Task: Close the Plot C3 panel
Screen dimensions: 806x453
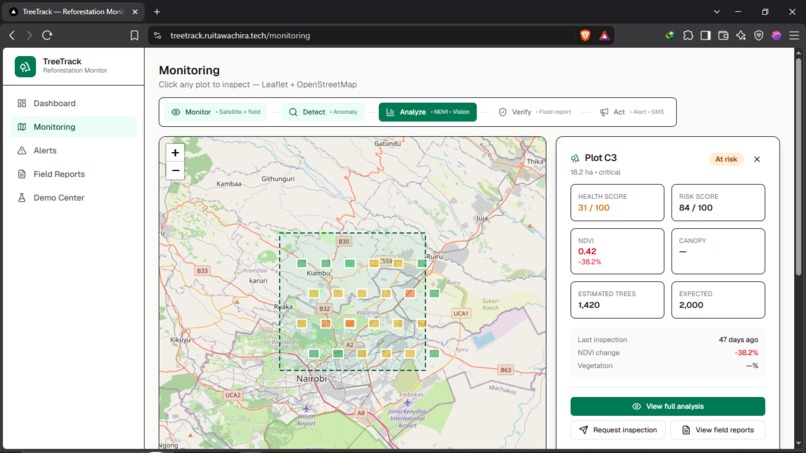Action: (x=757, y=159)
